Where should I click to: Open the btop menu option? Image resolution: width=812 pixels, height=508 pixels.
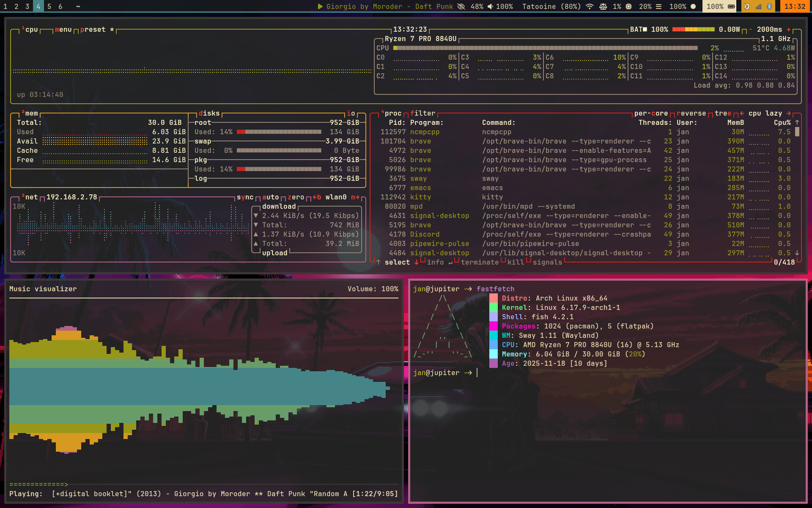click(63, 30)
